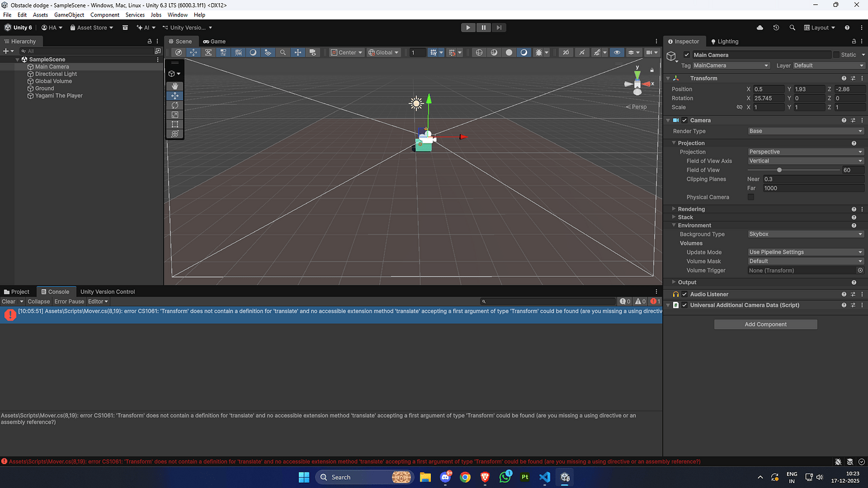Click the Play button
The image size is (868, 488).
[x=468, y=28]
